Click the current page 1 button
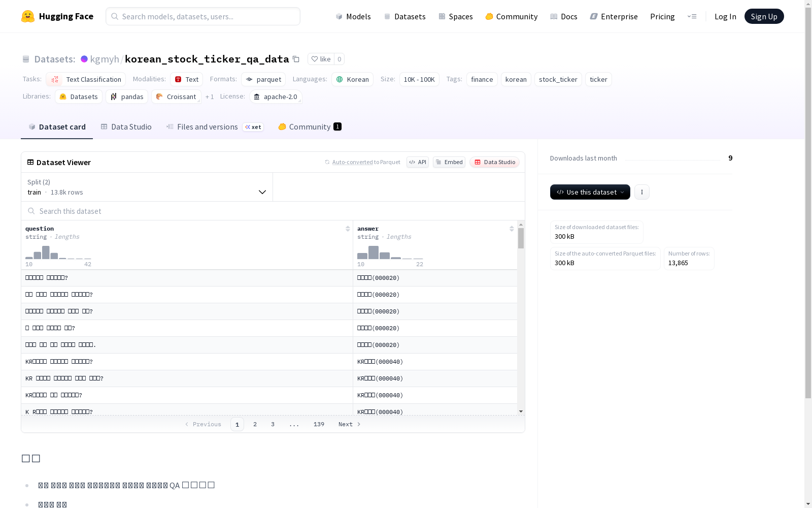 pyautogui.click(x=237, y=424)
